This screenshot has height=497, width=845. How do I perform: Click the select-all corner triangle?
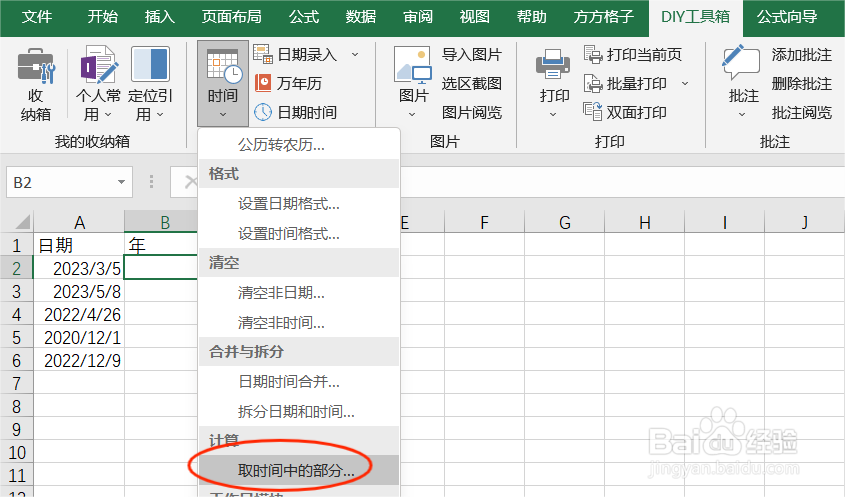point(23,222)
